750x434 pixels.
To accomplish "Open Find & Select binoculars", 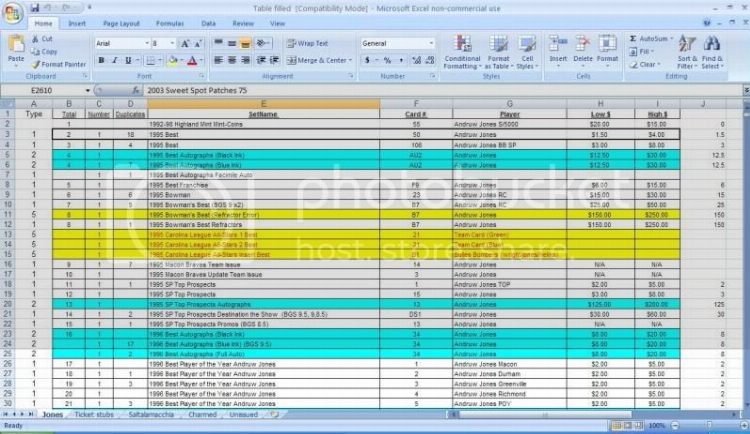I will pos(712,52).
